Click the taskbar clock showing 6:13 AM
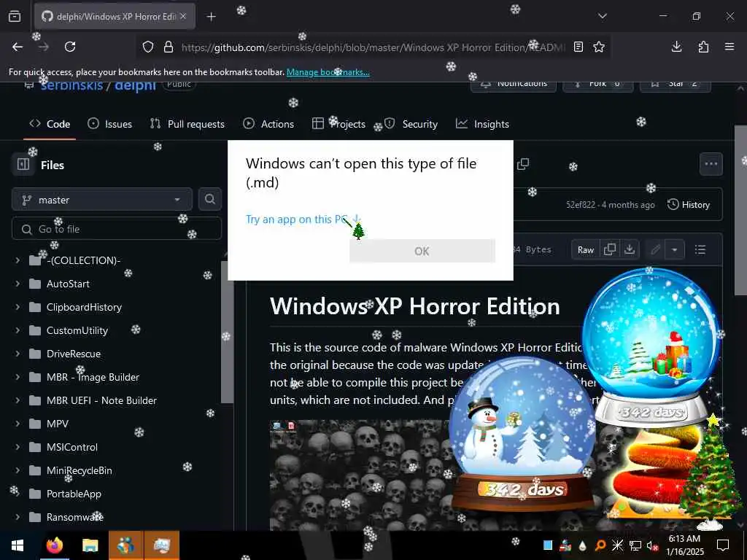Screen dimensions: 747x560 click(x=684, y=545)
